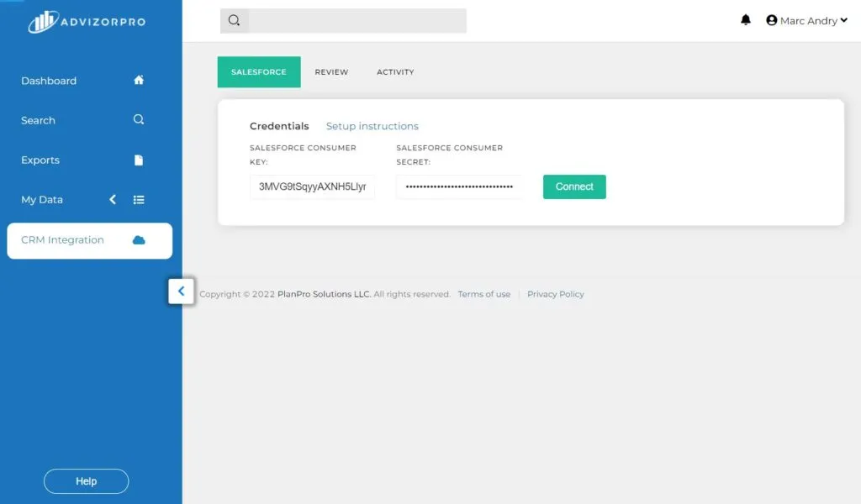
Task: Click the Help button
Action: click(x=86, y=480)
